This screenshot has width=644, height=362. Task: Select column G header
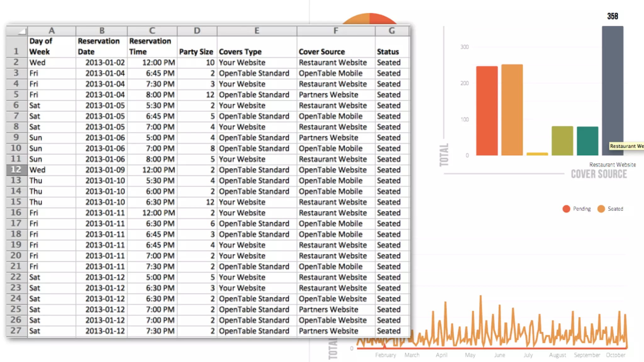coord(392,31)
